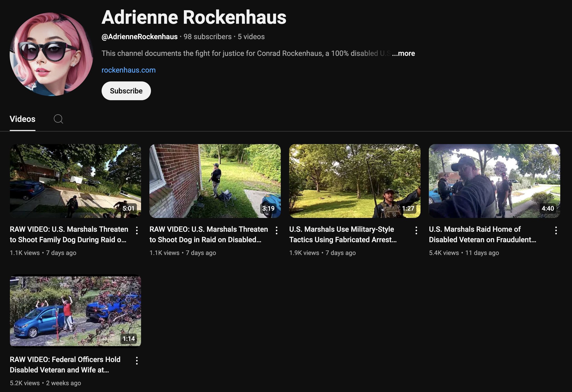Click the channel description text about Conrad Rockenhaus
Image resolution: width=572 pixels, height=392 pixels.
246,53
